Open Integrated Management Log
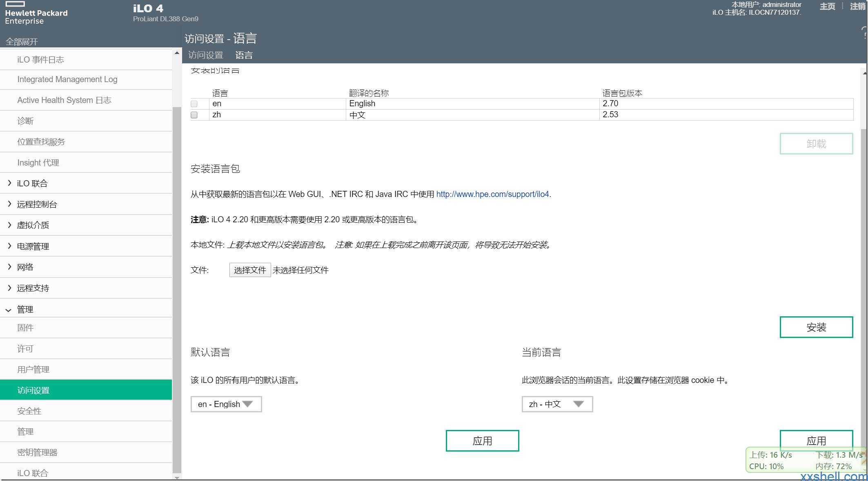The image size is (868, 481). (x=86, y=79)
